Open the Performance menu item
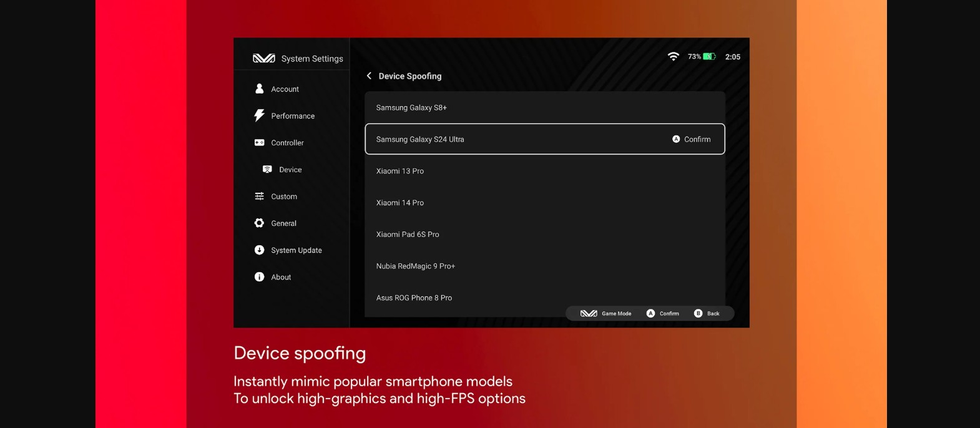This screenshot has height=428, width=980. (x=292, y=115)
